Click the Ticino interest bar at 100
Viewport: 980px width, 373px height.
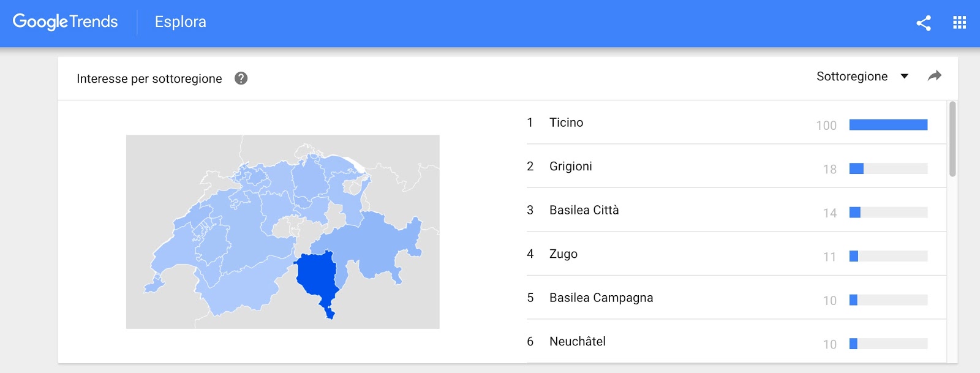click(888, 125)
